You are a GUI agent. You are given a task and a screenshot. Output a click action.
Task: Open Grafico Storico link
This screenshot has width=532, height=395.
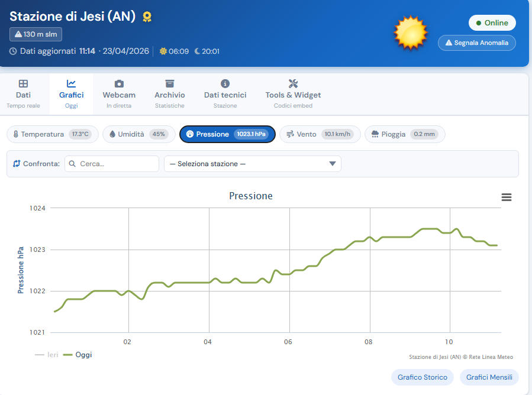point(423,377)
